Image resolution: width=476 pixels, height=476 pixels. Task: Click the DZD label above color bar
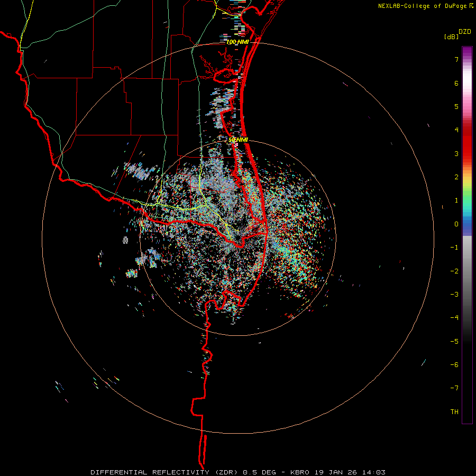click(465, 32)
